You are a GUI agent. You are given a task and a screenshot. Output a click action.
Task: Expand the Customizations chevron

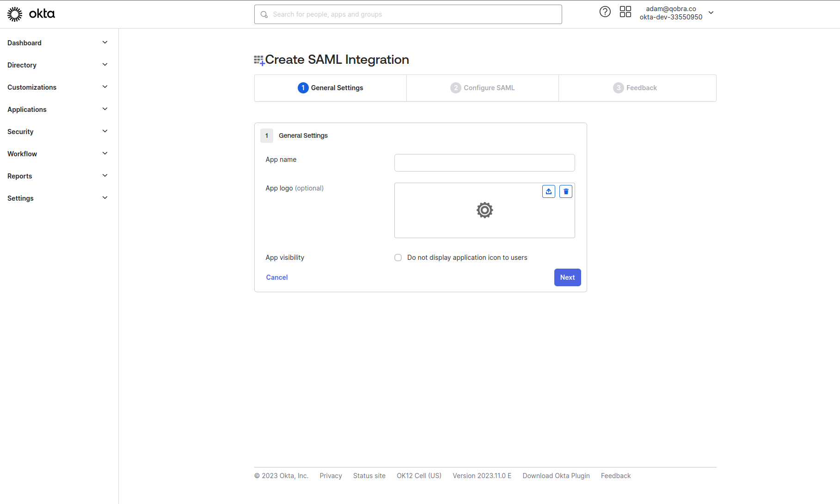point(105,87)
